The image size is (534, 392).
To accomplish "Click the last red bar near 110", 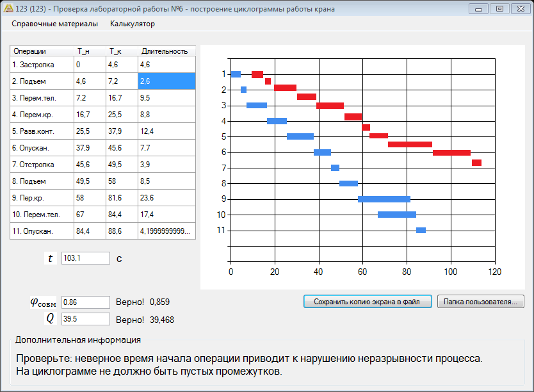I will (x=477, y=163).
